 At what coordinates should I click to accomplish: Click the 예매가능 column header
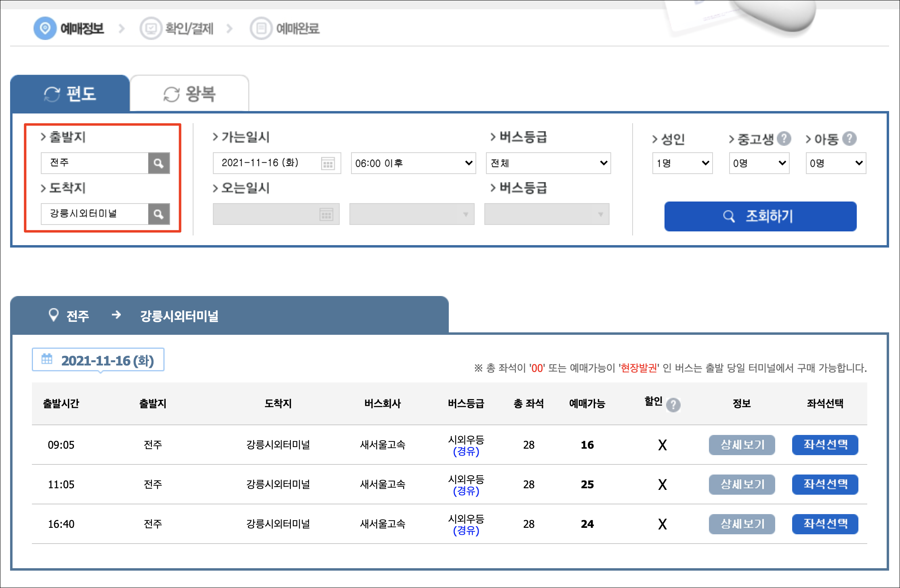[x=587, y=403]
